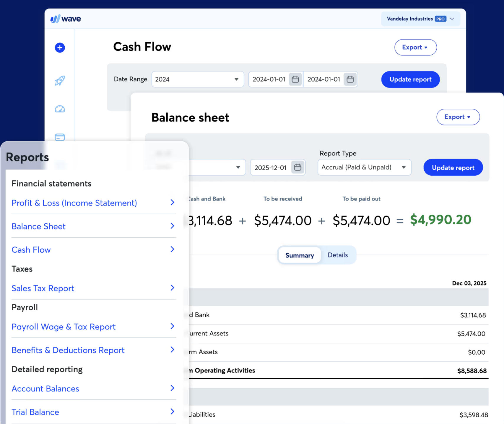Click the PRO badge
Viewport: 504px width, 424px height.
[x=440, y=19]
